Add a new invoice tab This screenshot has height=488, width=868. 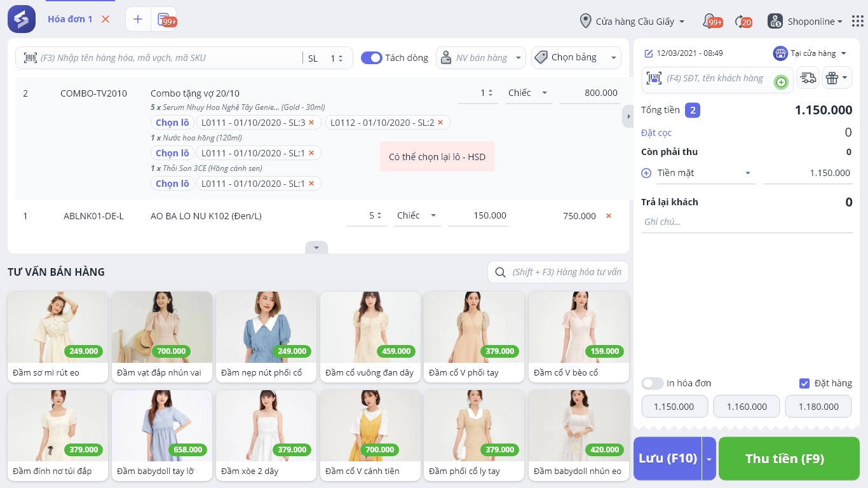[x=138, y=19]
